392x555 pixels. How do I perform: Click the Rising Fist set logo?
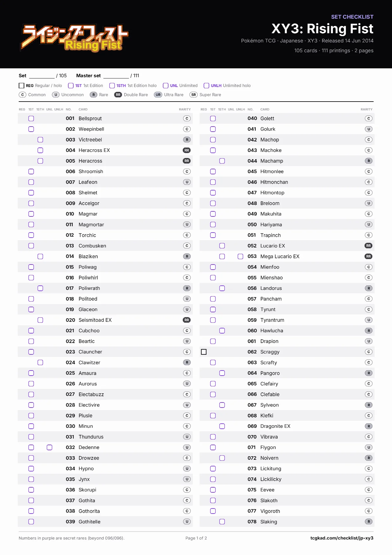tap(75, 38)
